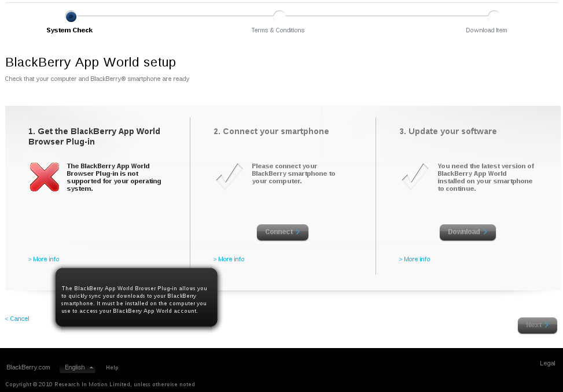
Task: Click the plug-in not supported message
Action: (x=114, y=177)
